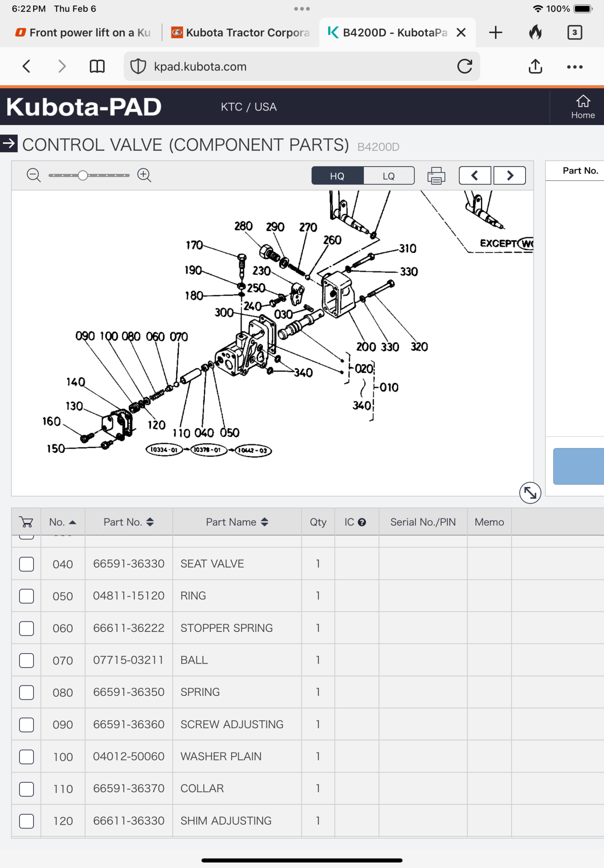Viewport: 604px width, 868px height.
Task: Click the SHIM ADJUSTING part name
Action: tap(226, 821)
